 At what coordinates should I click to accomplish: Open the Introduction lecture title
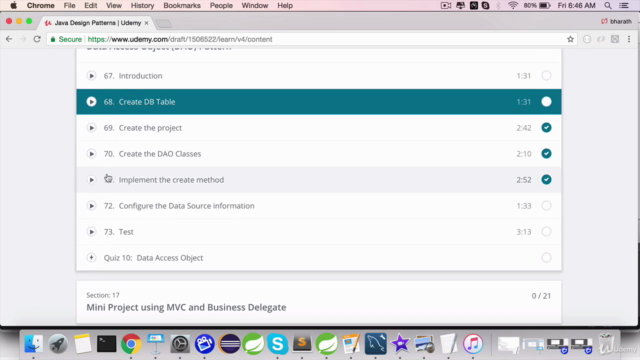click(x=140, y=76)
